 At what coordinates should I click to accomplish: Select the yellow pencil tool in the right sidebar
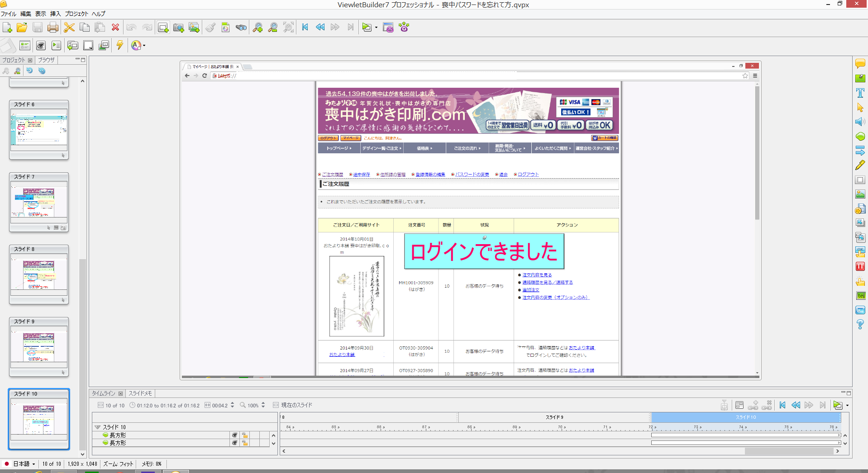[x=860, y=165]
